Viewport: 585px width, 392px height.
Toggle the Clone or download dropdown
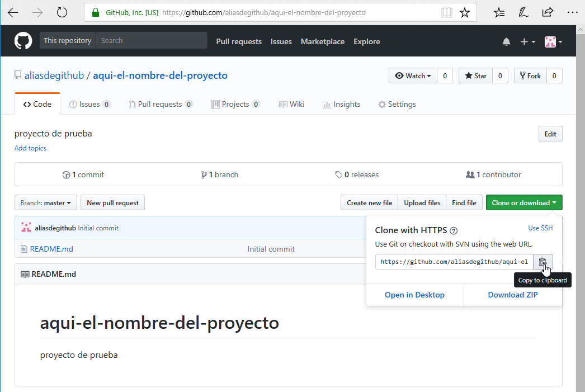pyautogui.click(x=524, y=203)
